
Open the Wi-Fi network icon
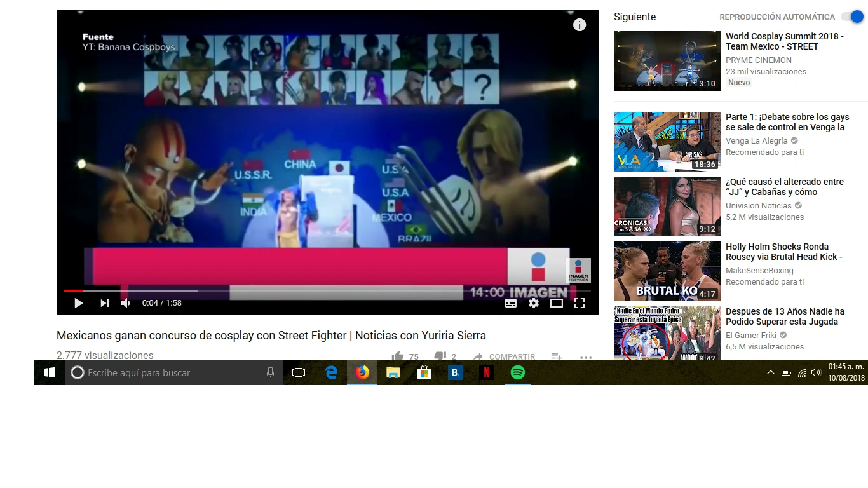[802, 372]
